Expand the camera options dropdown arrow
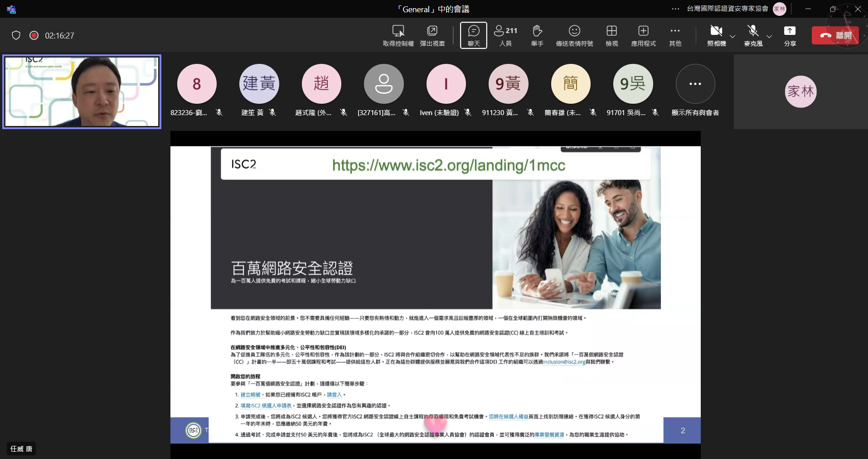868x459 pixels. coord(732,36)
